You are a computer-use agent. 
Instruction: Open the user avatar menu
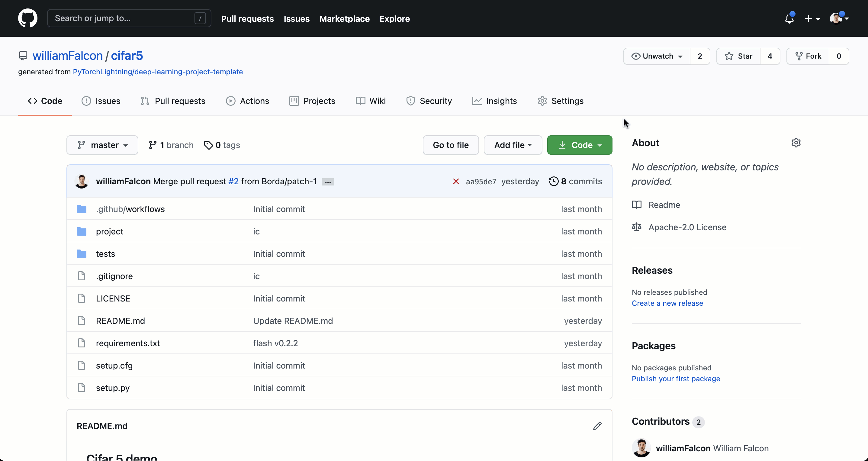tap(839, 18)
